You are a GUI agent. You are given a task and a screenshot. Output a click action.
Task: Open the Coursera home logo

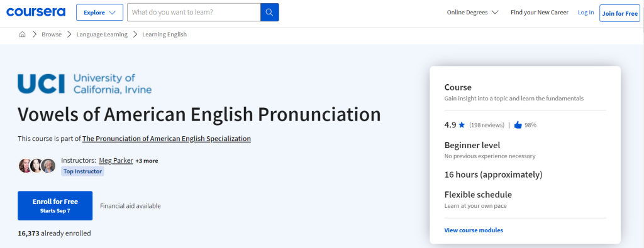point(36,13)
